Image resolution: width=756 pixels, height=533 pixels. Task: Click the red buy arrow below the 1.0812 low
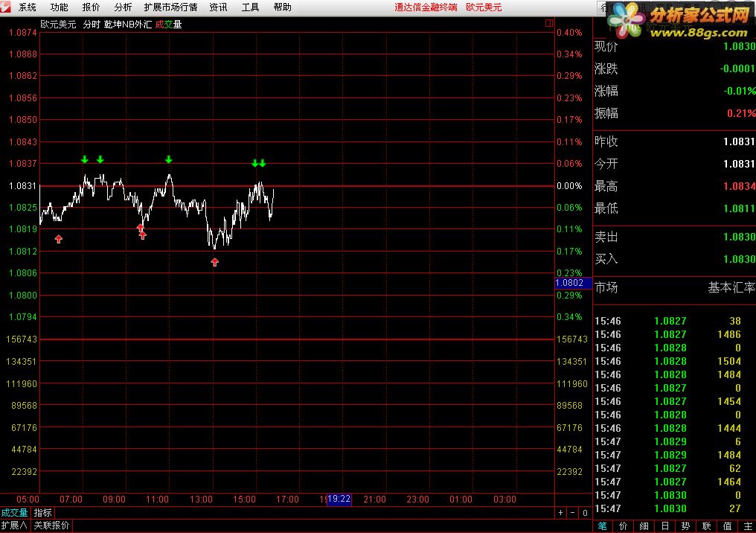214,262
